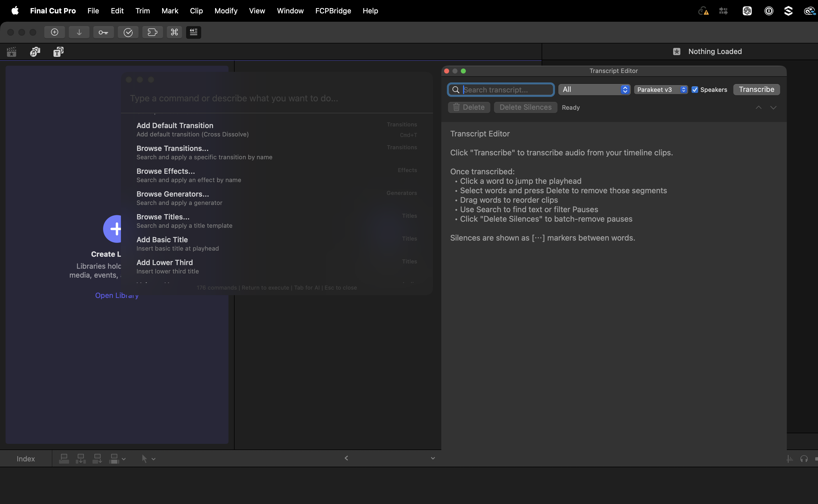Open the Parakeet v3 model dropdown
Screen dimensions: 818x504
tap(661, 90)
